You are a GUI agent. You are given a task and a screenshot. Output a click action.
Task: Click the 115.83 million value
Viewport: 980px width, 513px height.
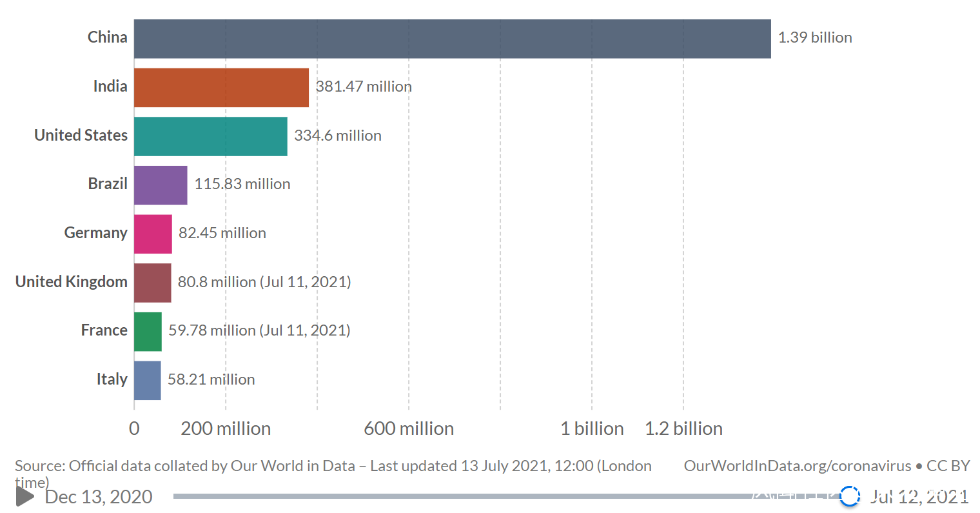(242, 184)
